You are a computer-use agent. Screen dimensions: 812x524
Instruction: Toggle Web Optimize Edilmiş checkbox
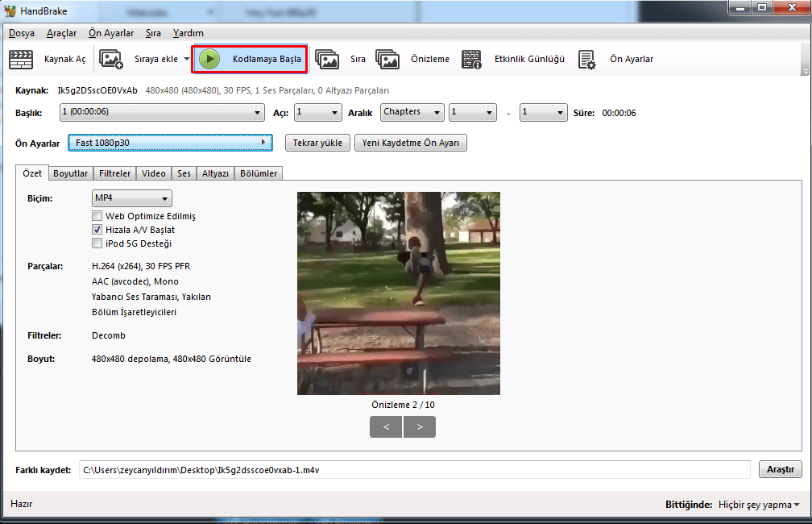coord(97,215)
